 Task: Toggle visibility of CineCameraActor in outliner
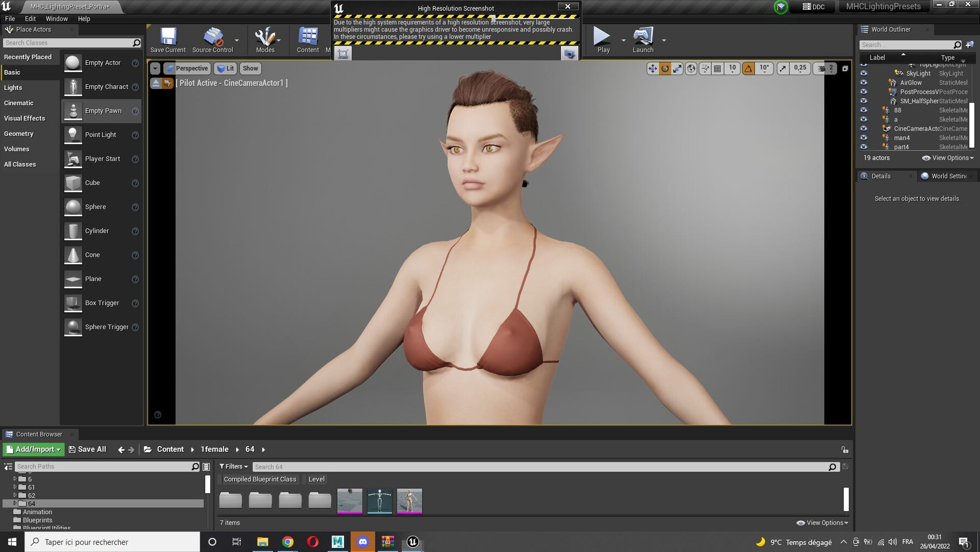point(863,129)
